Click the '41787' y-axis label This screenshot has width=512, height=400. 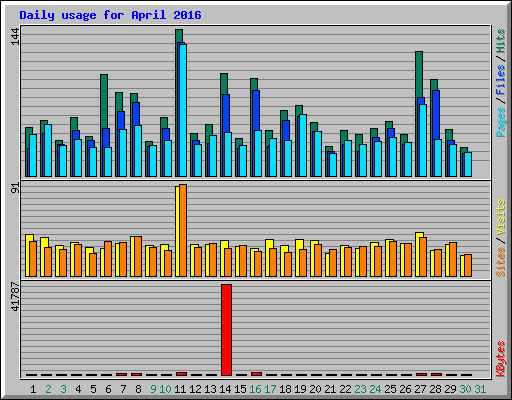(15, 297)
